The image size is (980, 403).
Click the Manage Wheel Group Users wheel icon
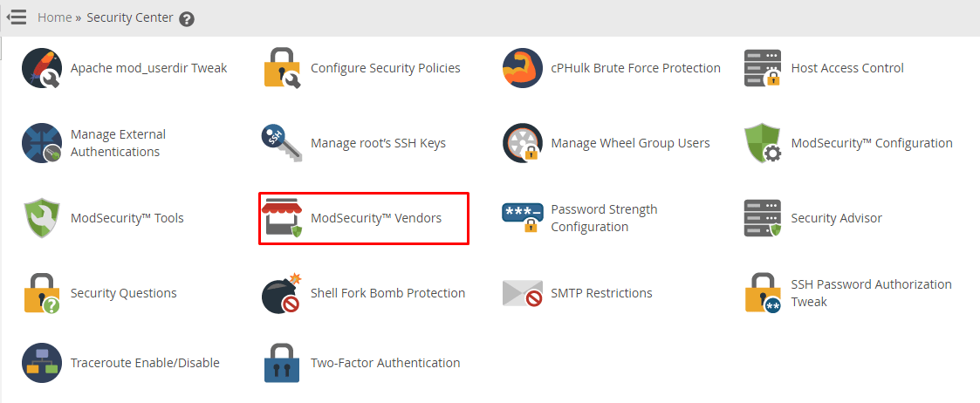pyautogui.click(x=523, y=143)
